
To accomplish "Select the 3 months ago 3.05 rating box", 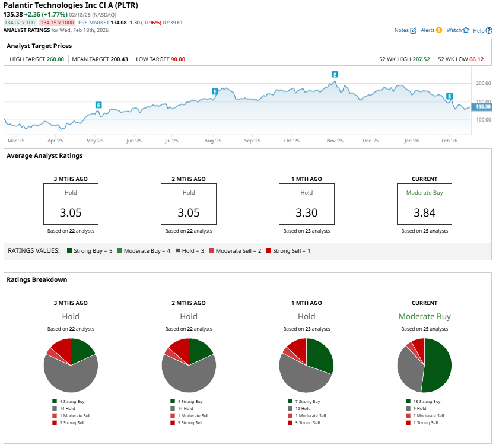I will point(71,204).
